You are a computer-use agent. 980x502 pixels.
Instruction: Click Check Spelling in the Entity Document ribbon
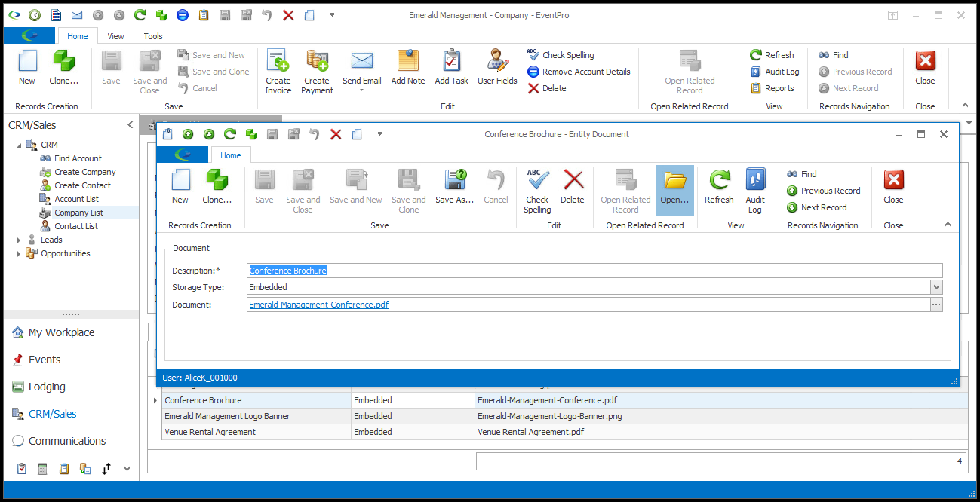537,191
